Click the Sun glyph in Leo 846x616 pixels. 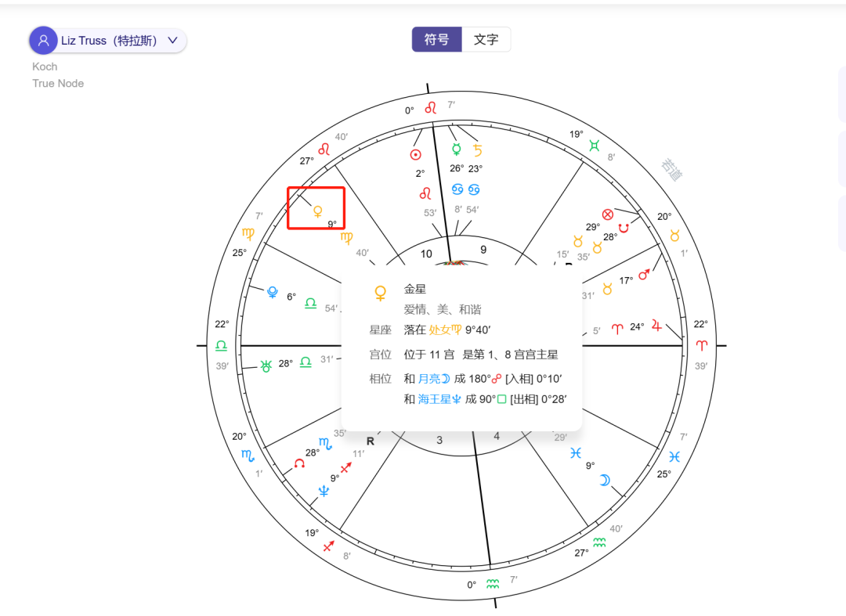point(415,155)
